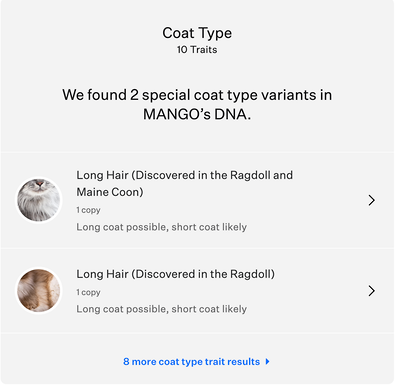Expand Ragdoll and Maine Coon chevron arrow
This screenshot has height=386, width=399.
[x=371, y=200]
